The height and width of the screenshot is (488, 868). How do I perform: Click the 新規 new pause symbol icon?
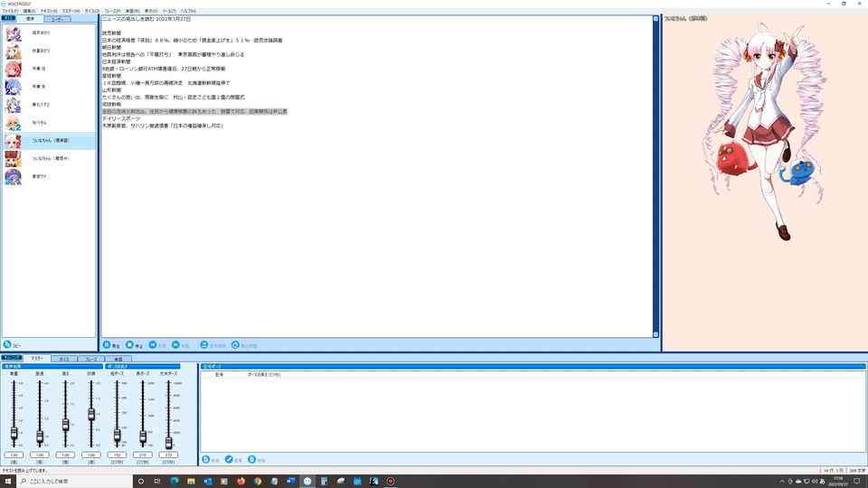pyautogui.click(x=206, y=459)
